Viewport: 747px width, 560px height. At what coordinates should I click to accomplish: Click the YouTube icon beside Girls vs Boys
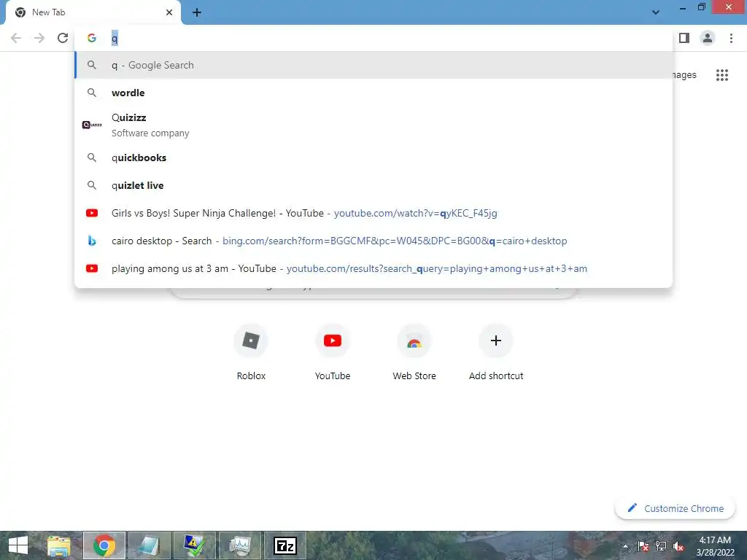point(92,213)
